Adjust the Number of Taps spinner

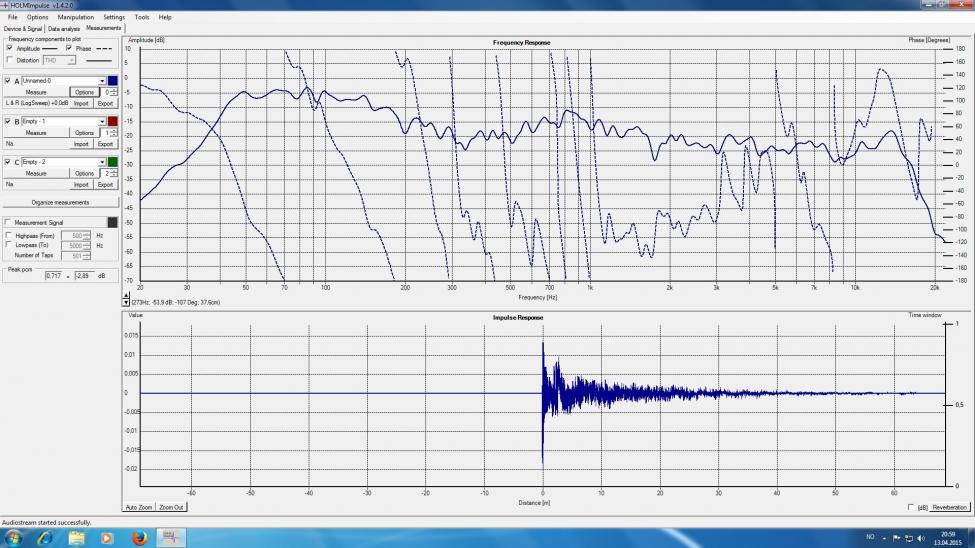[x=86, y=256]
